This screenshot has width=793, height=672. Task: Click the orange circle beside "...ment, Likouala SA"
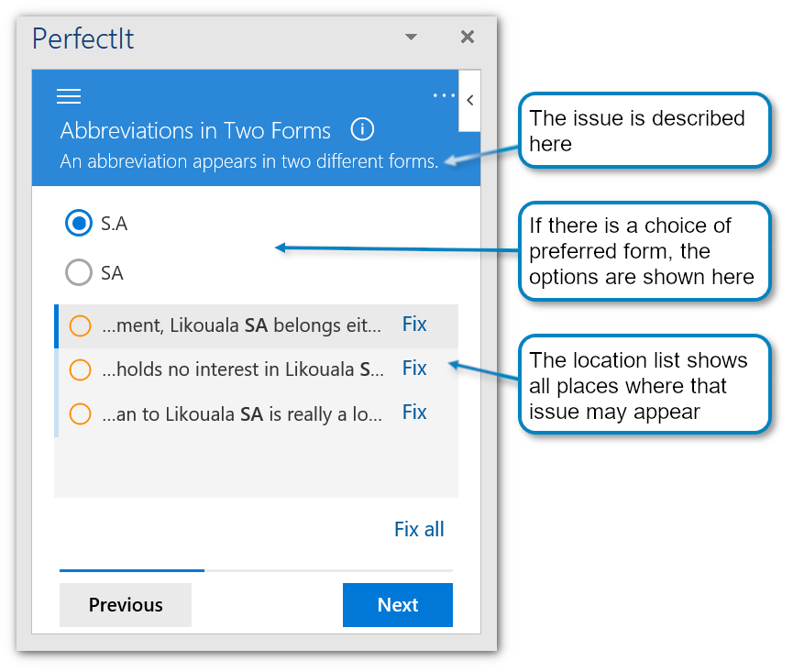[81, 325]
